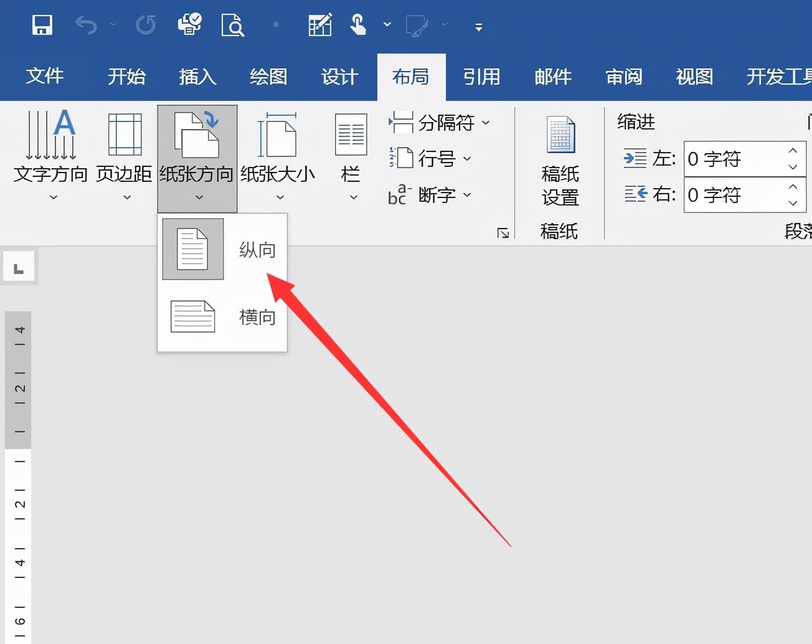Toggle touch/mouse mode hand icon
The height and width of the screenshot is (644, 812).
(x=358, y=25)
